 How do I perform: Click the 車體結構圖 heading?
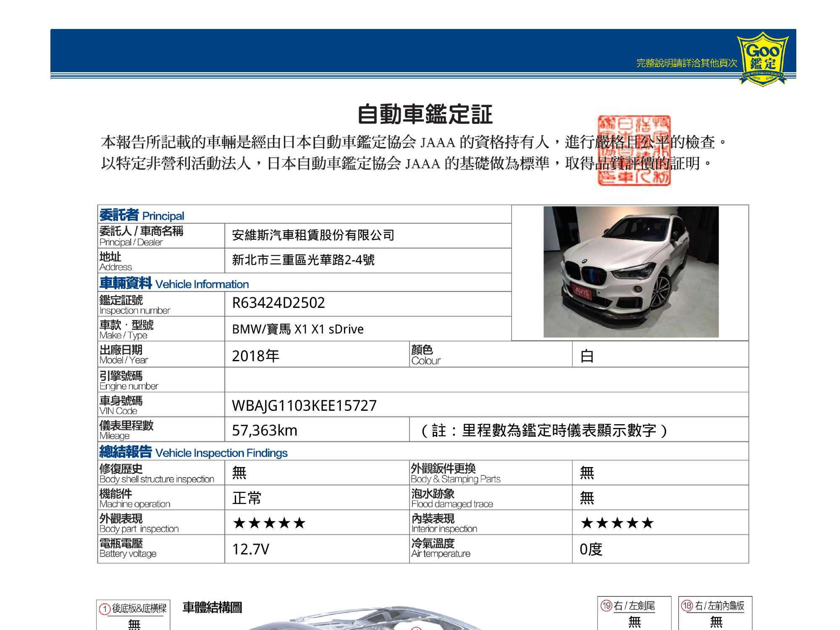tap(212, 607)
